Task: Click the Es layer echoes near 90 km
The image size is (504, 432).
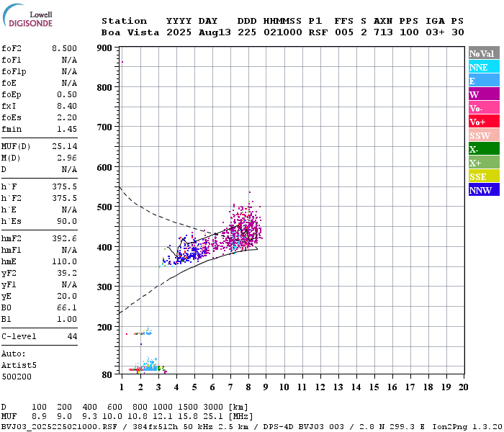Action: (148, 366)
